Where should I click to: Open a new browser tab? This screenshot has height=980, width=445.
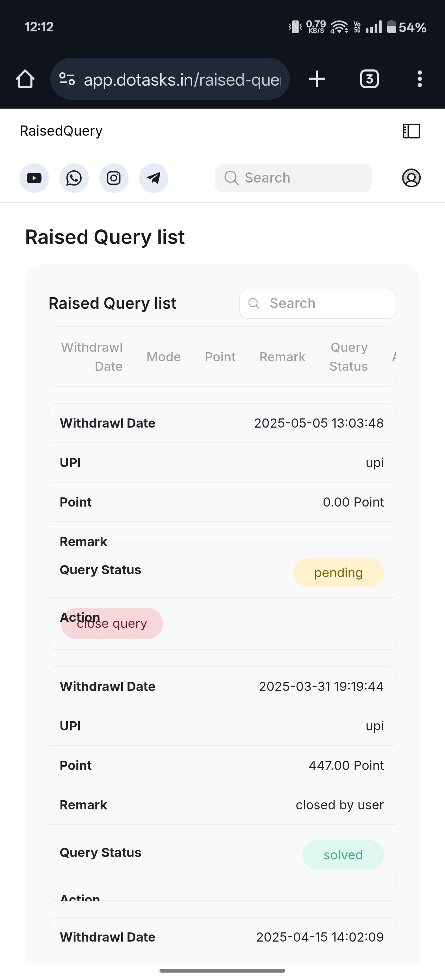[x=317, y=79]
